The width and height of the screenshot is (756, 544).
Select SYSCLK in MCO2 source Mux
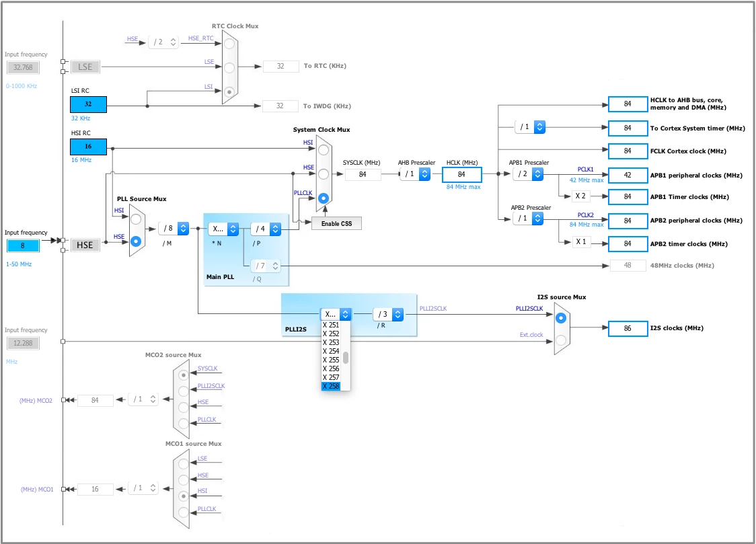183,375
